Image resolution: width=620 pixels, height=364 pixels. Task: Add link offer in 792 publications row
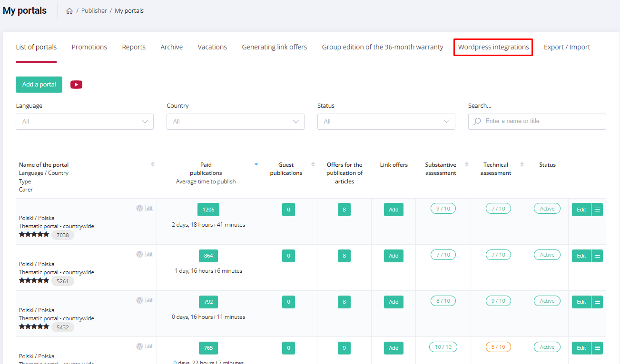click(x=394, y=302)
